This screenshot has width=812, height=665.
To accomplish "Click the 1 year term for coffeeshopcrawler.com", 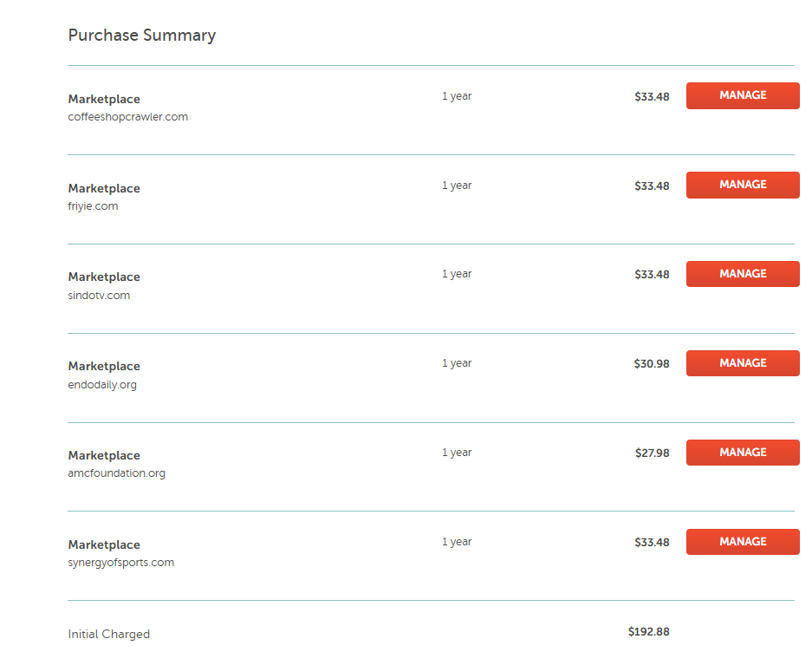I will [x=457, y=96].
